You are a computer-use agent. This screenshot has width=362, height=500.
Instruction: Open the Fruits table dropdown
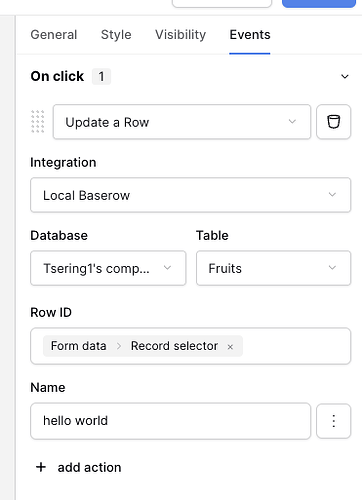point(273,268)
